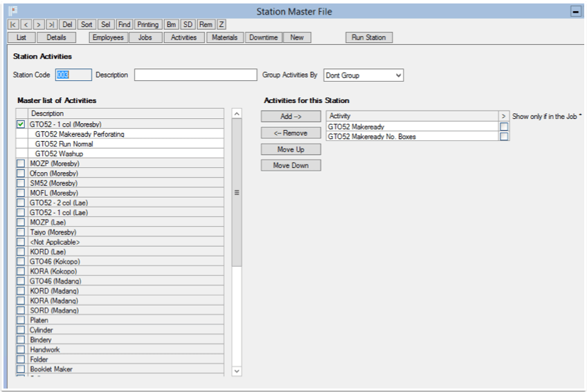
Task: Uncheck GTO52 - 1 col (Moresby) checkbox
Action: [x=21, y=124]
